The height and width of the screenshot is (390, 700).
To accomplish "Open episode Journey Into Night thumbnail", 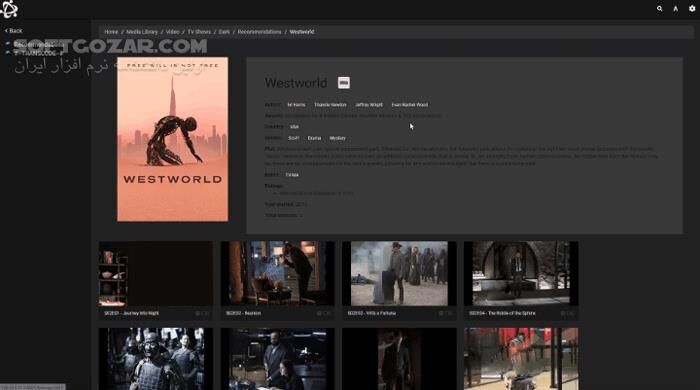I will pos(156,274).
